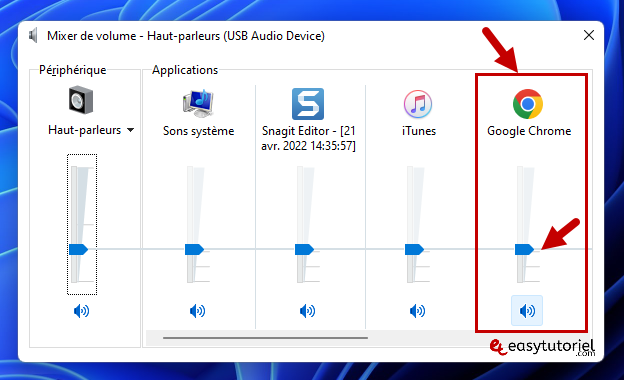Mute the Haut-parleurs device volume

[x=82, y=311]
